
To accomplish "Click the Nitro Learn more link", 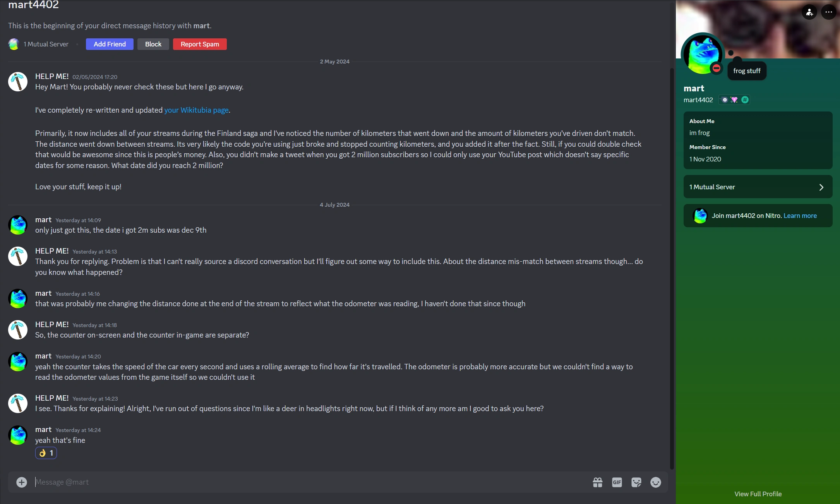I will [x=800, y=216].
